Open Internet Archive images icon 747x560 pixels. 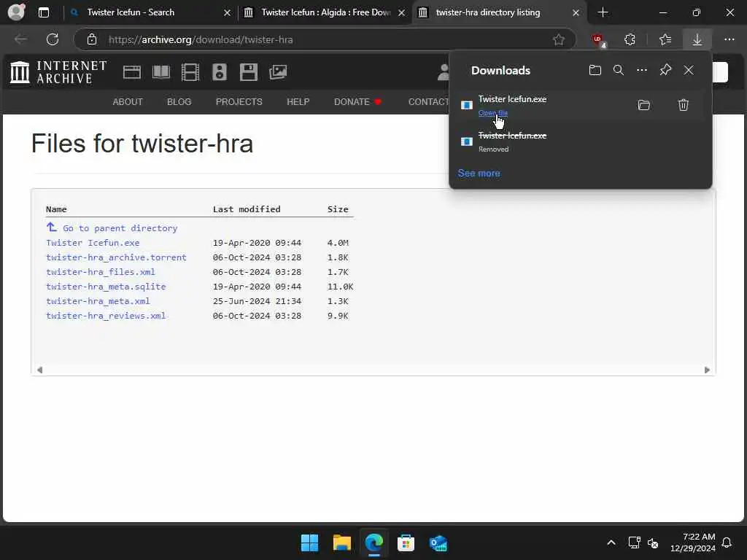[278, 72]
